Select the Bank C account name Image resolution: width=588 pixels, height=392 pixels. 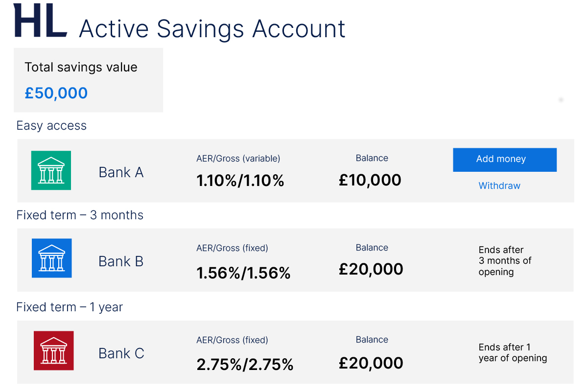121,353
